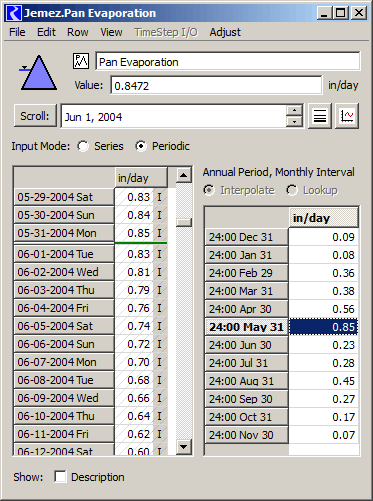Screen dimensions: 373x501
Task: Click the RiverWare title bar logo icon
Action: [14, 13]
